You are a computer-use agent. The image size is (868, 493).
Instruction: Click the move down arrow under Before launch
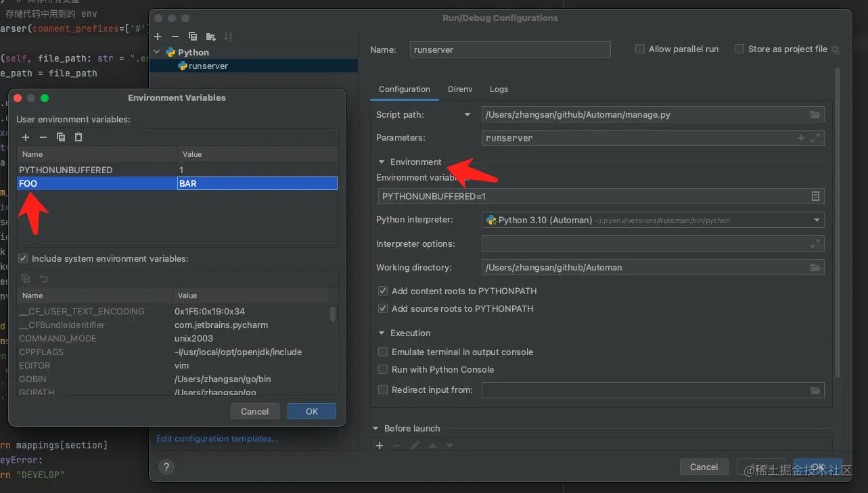point(449,446)
